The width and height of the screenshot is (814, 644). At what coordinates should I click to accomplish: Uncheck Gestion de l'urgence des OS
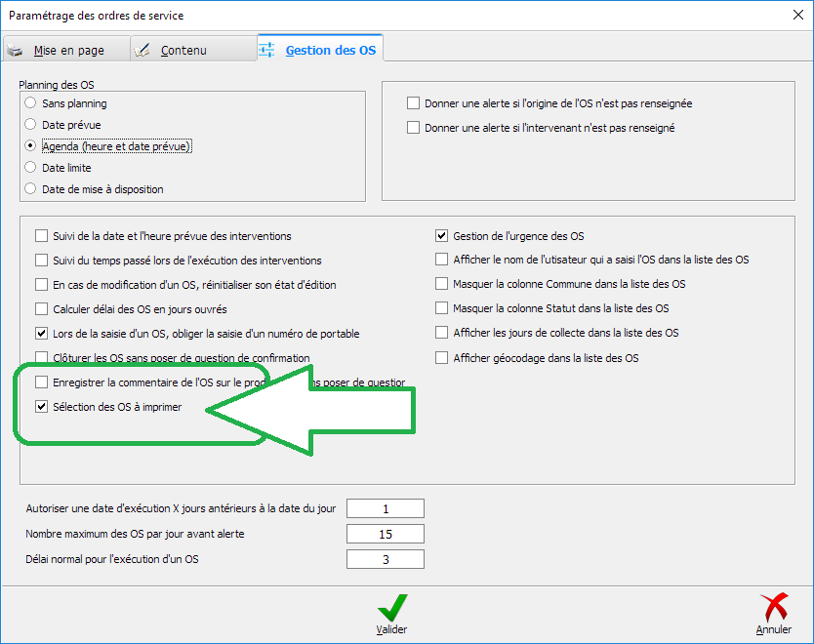point(442,236)
